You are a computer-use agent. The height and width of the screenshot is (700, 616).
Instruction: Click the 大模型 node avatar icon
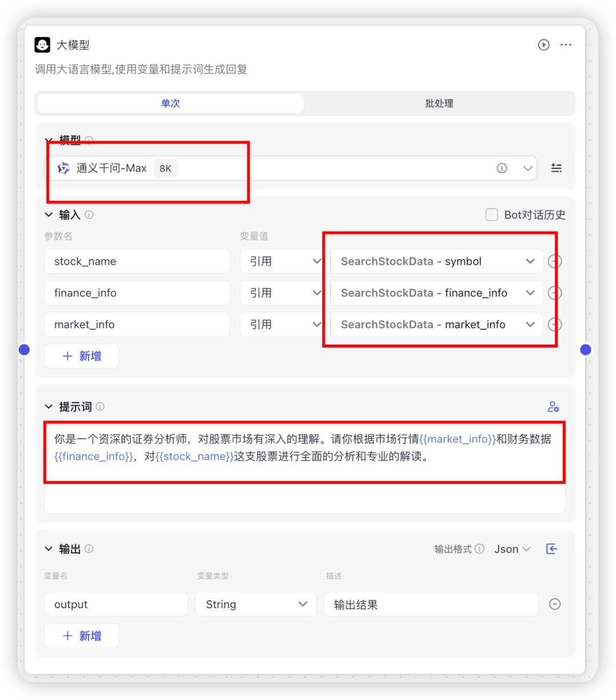point(42,44)
